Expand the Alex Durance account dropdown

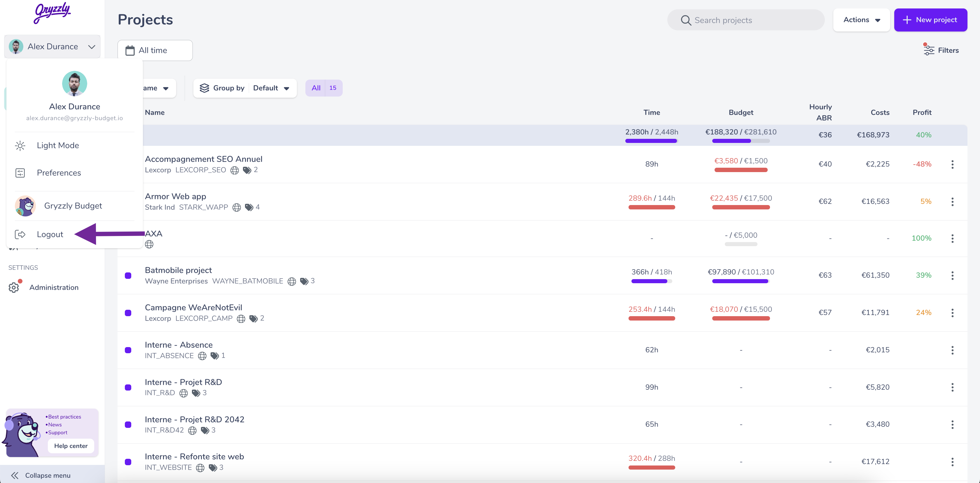point(52,46)
